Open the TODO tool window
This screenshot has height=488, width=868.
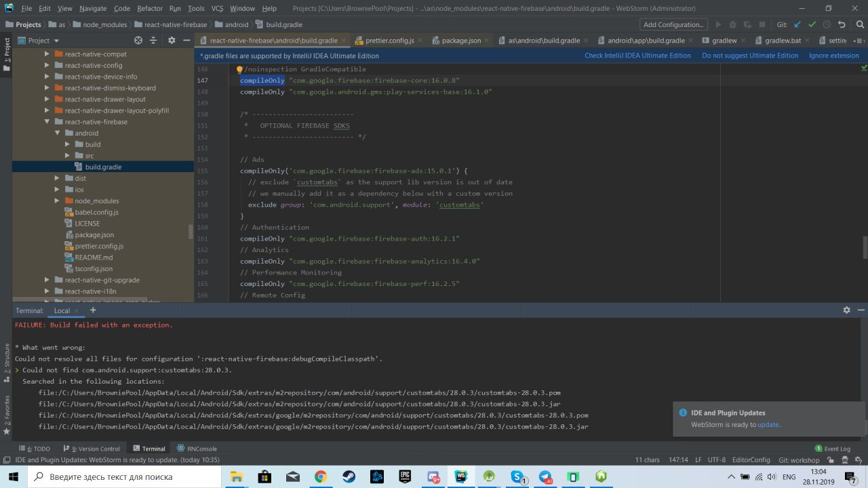click(x=35, y=449)
